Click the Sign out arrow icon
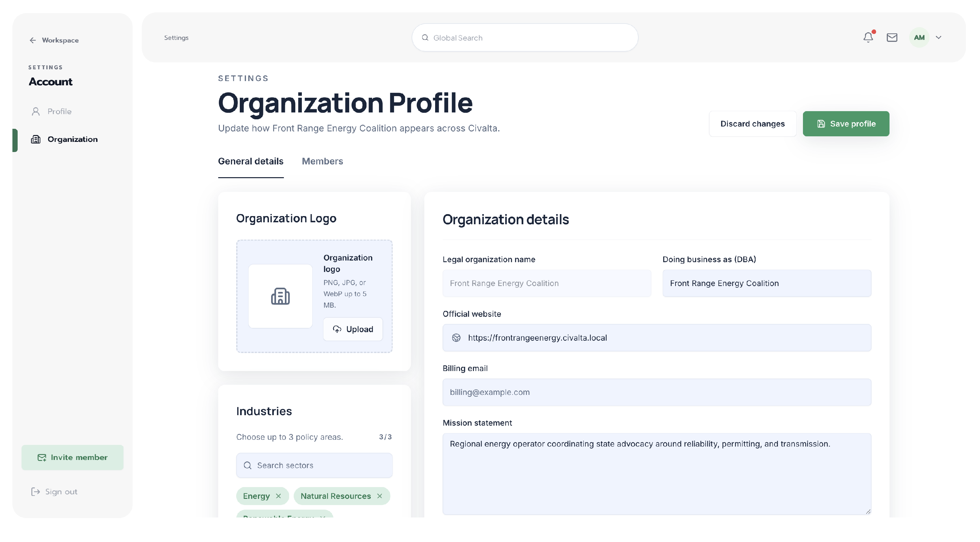This screenshot has width=980, height=542. [35, 492]
